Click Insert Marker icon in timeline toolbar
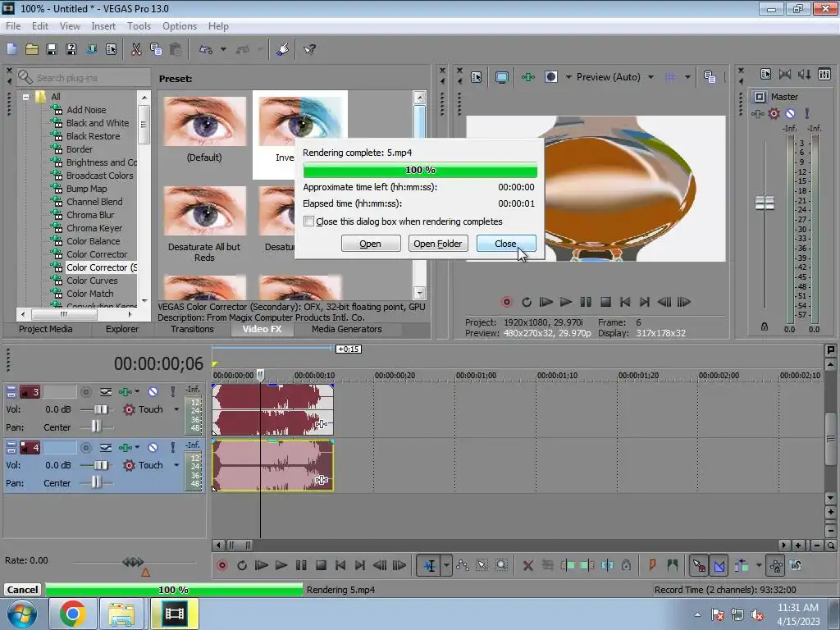Screen dimensions: 840x630 point(652,565)
